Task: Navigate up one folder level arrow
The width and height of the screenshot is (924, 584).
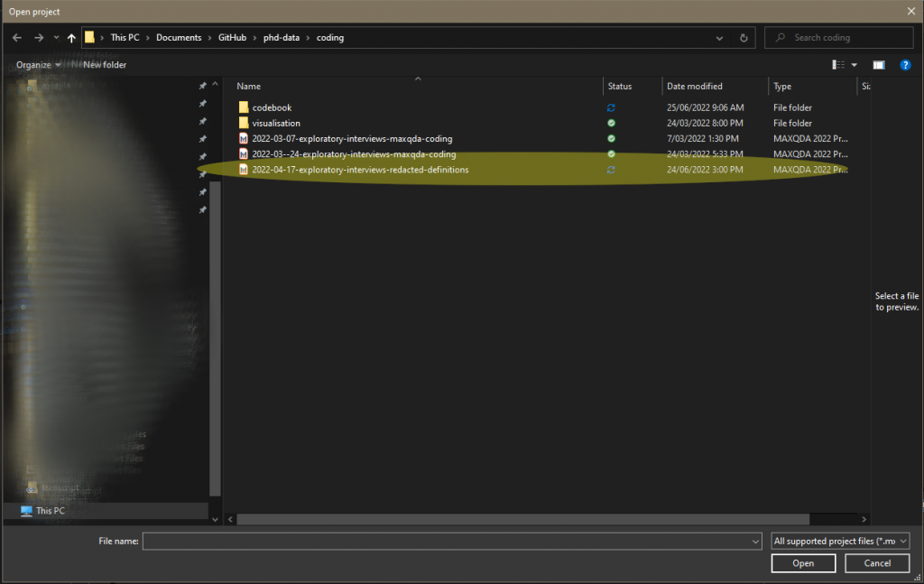Action: coord(71,38)
